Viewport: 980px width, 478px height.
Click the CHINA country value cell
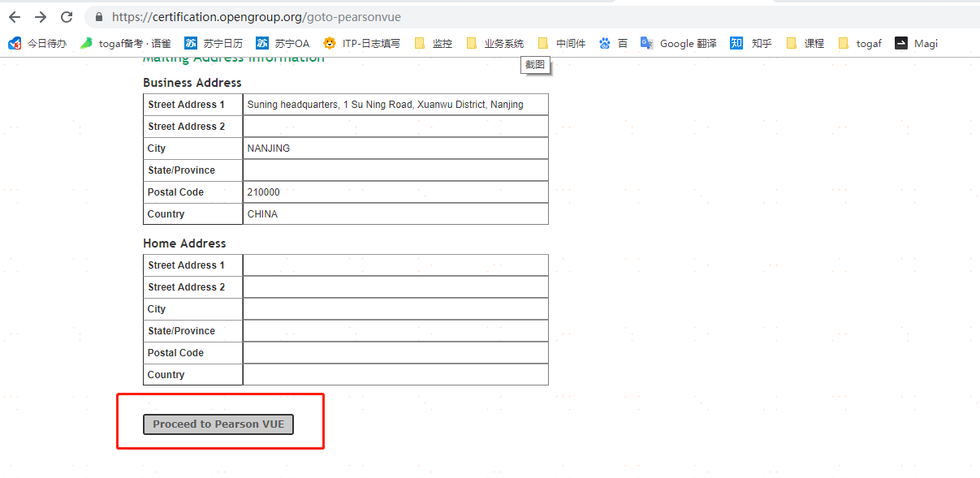click(x=395, y=214)
